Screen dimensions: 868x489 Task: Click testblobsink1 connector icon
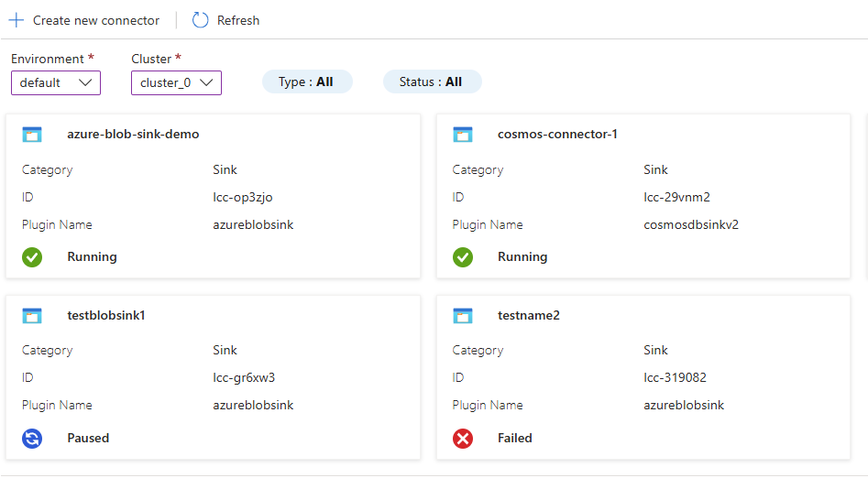32,316
